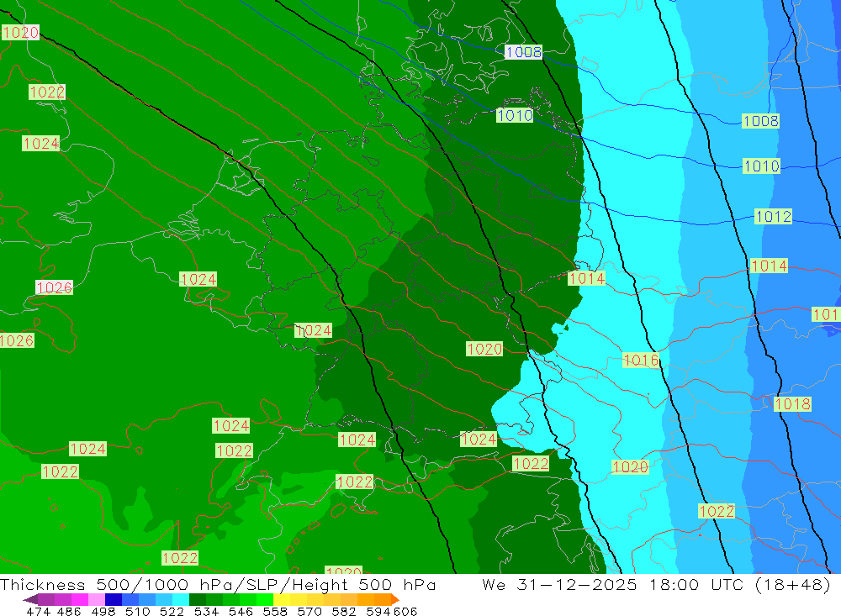841x616 pixels.
Task: Click the legend value 558
Action: click(x=275, y=612)
